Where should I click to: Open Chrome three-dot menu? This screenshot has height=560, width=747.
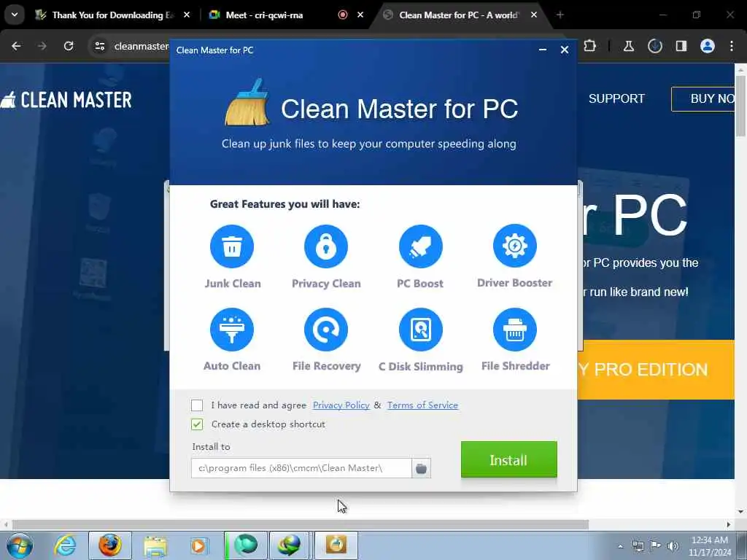coord(732,46)
